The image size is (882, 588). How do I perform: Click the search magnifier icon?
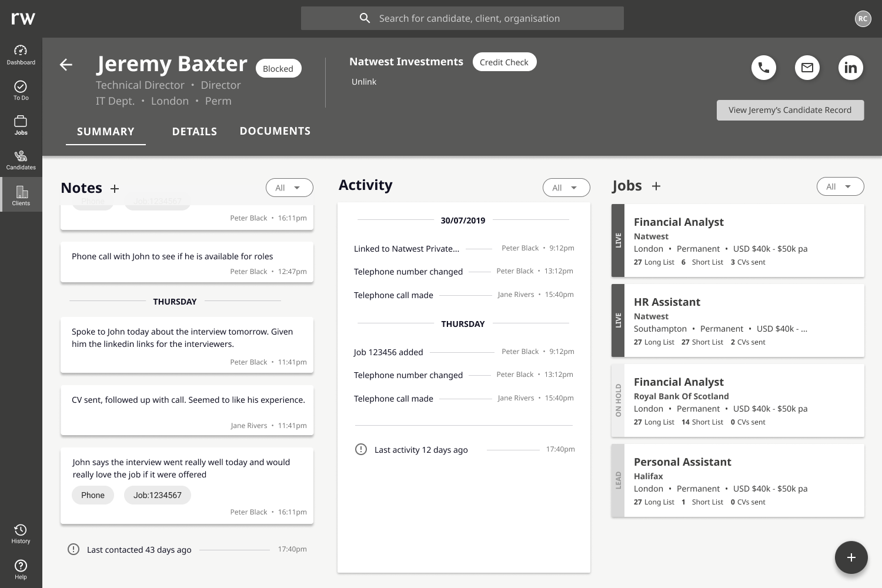[365, 18]
